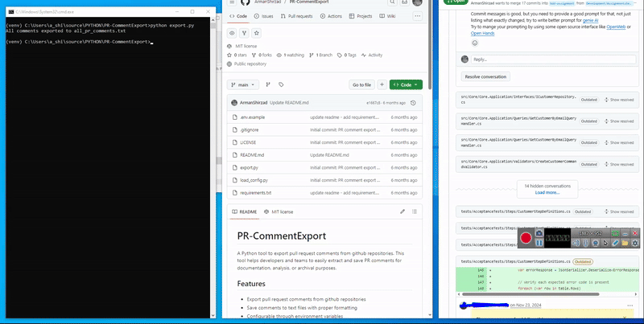Star the repository with the star button
This screenshot has height=324, width=644.
[x=257, y=33]
